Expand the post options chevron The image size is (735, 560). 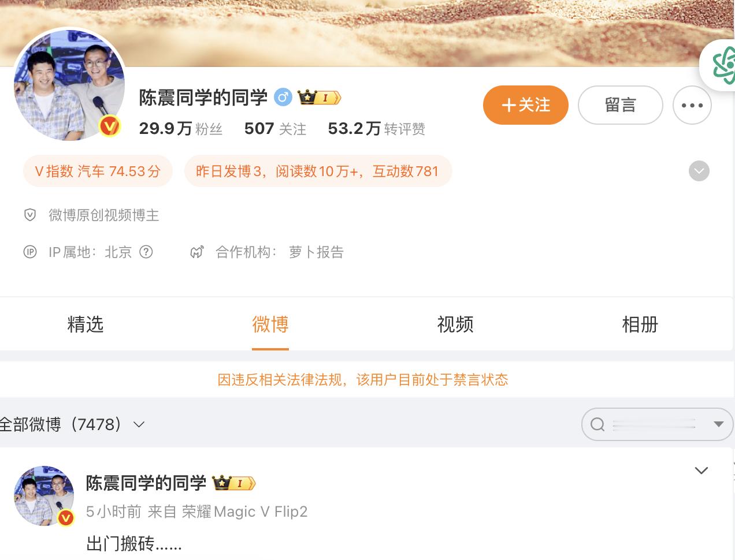(x=701, y=471)
